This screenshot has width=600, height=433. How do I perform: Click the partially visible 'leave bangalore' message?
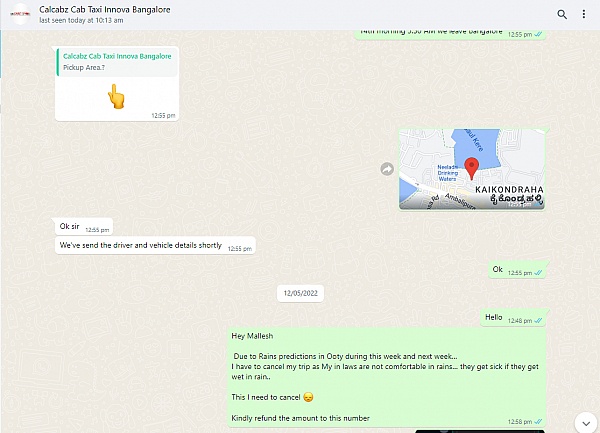pyautogui.click(x=450, y=34)
